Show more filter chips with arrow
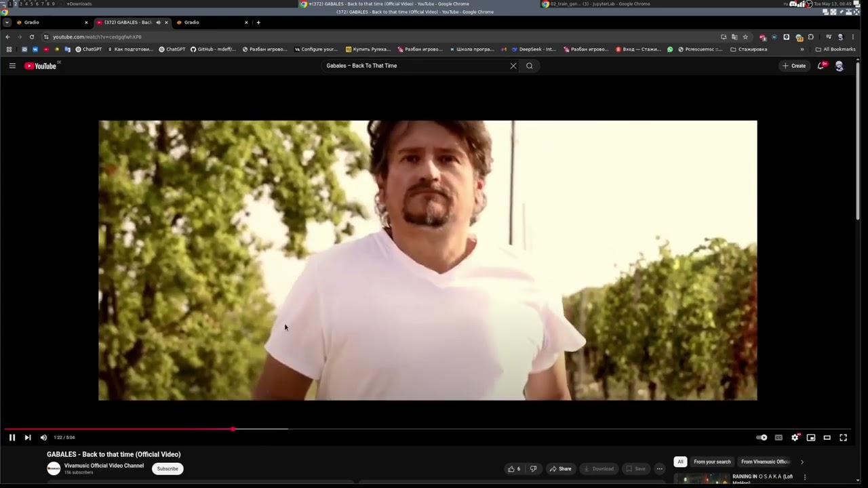 (x=802, y=462)
